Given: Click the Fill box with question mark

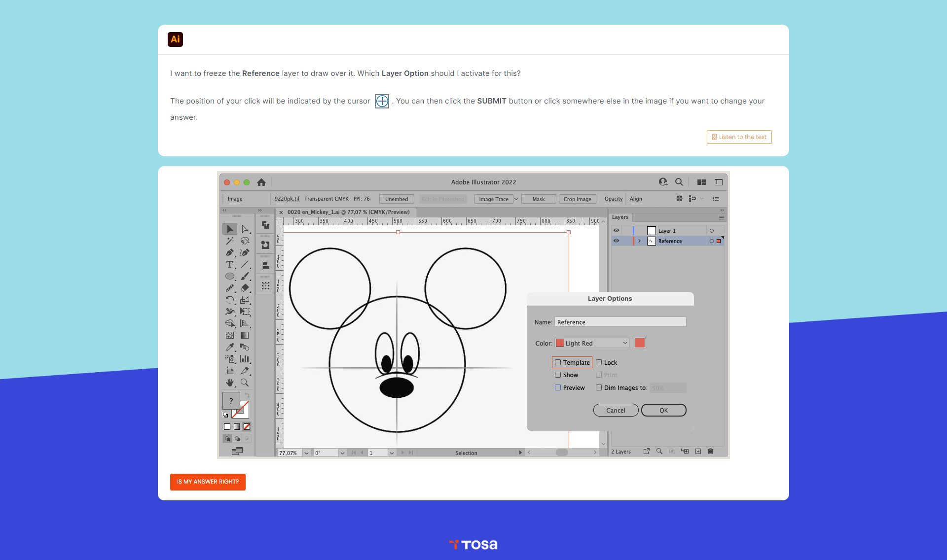Looking at the screenshot, I should coord(231,401).
